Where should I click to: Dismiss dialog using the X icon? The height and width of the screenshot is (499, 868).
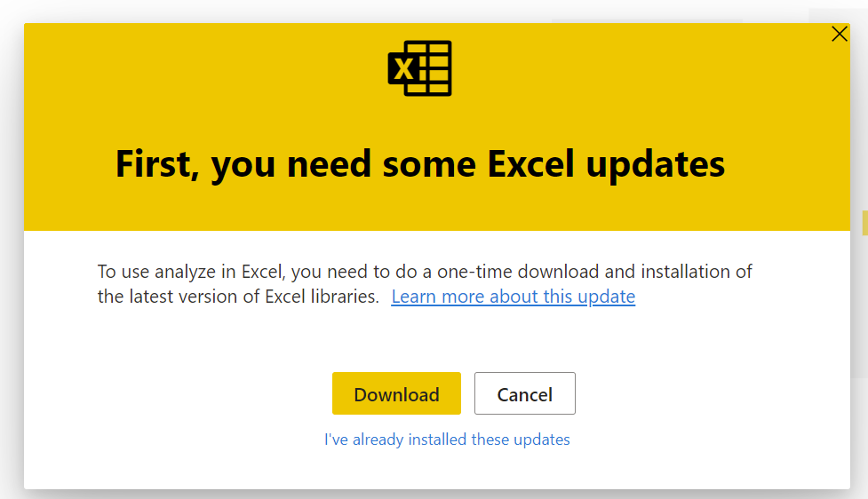click(839, 35)
